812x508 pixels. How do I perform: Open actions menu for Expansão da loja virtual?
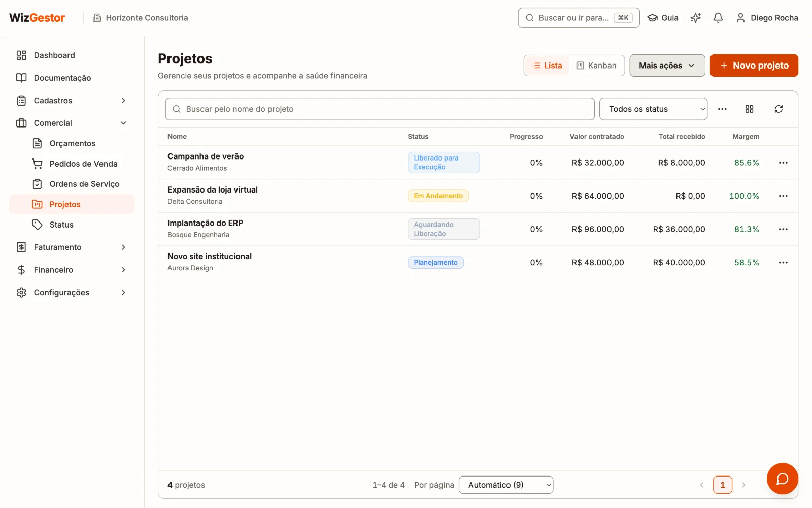coord(783,196)
